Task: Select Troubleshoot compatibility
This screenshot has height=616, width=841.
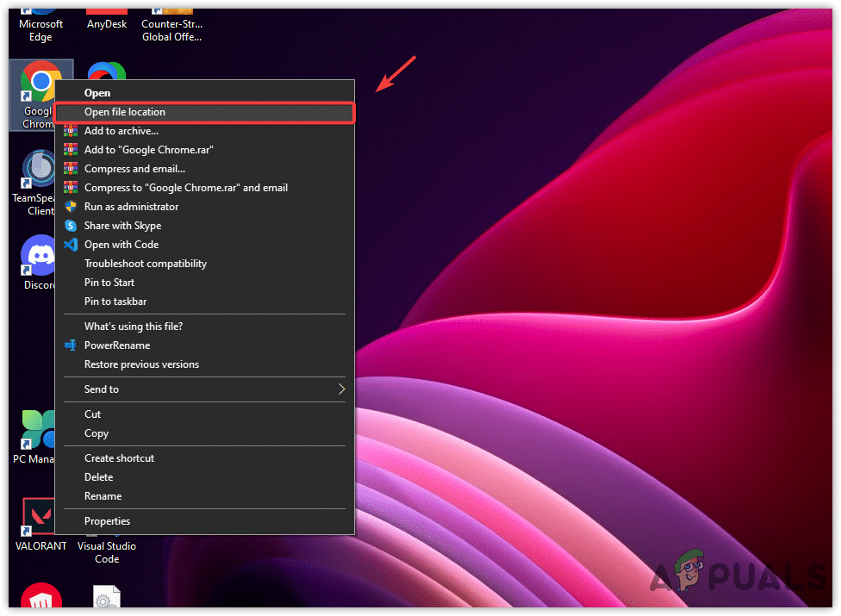Action: coord(145,263)
